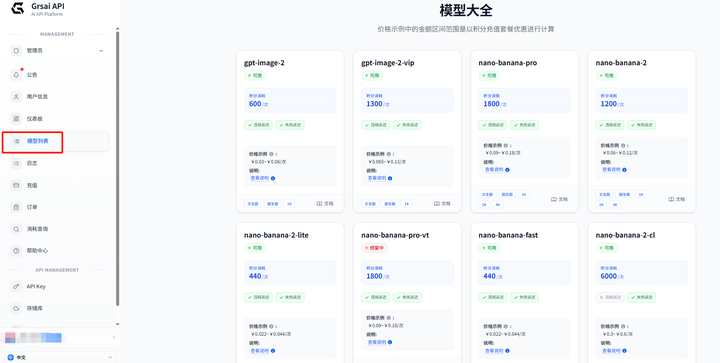Click 价格示例 info icon in nano-banana-2-cl card
This screenshot has width=720, height=363.
point(623,327)
